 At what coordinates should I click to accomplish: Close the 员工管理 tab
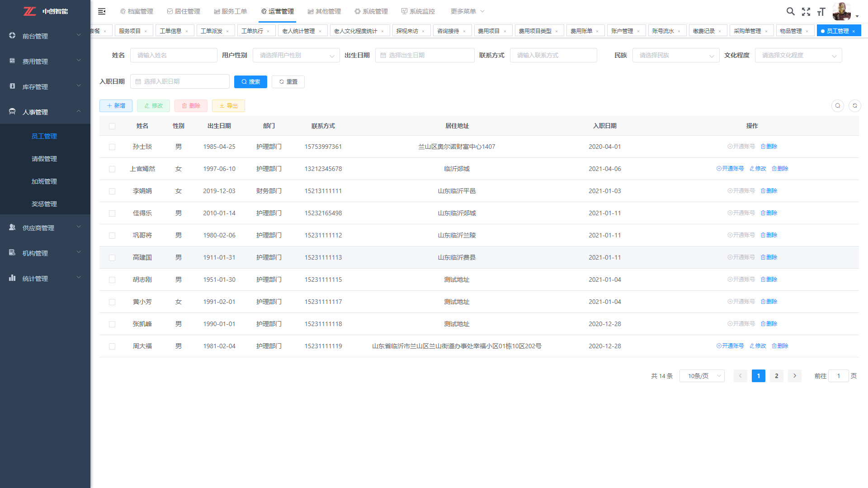[x=854, y=31]
